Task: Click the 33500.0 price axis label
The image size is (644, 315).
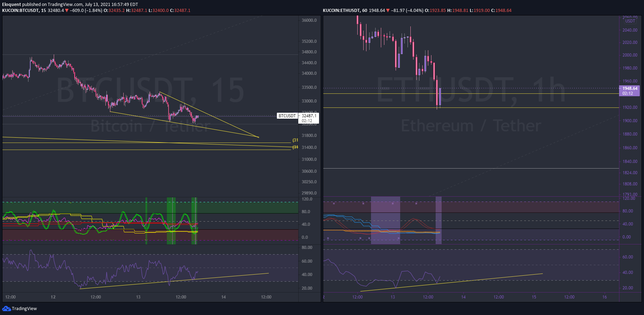Action: coord(309,87)
